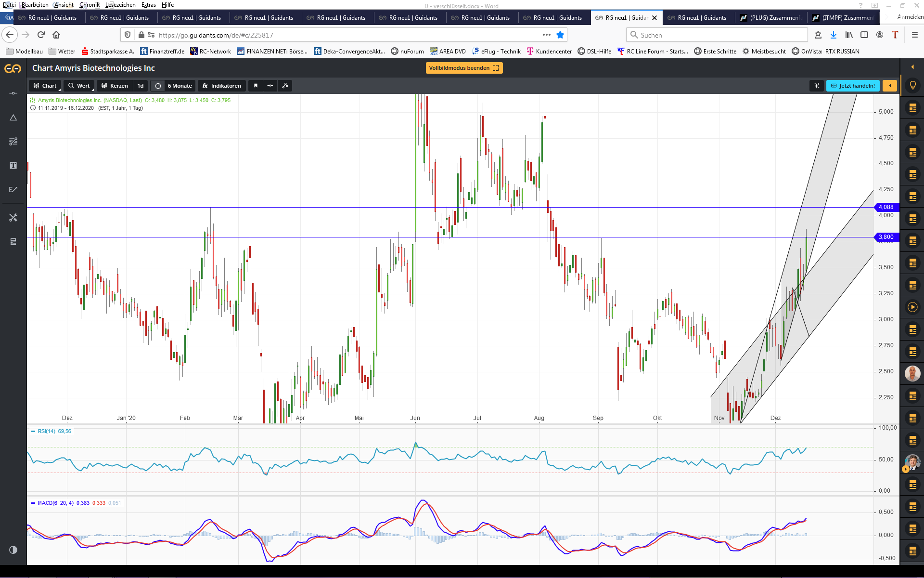Switch to the (PLUG) Zusammenfassung tab
924x578 pixels.
tap(771, 18)
